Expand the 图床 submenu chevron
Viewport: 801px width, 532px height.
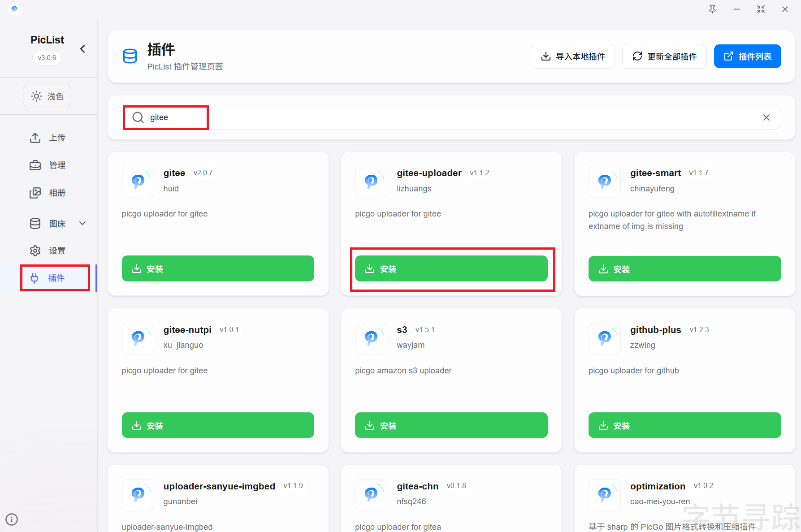click(x=82, y=223)
